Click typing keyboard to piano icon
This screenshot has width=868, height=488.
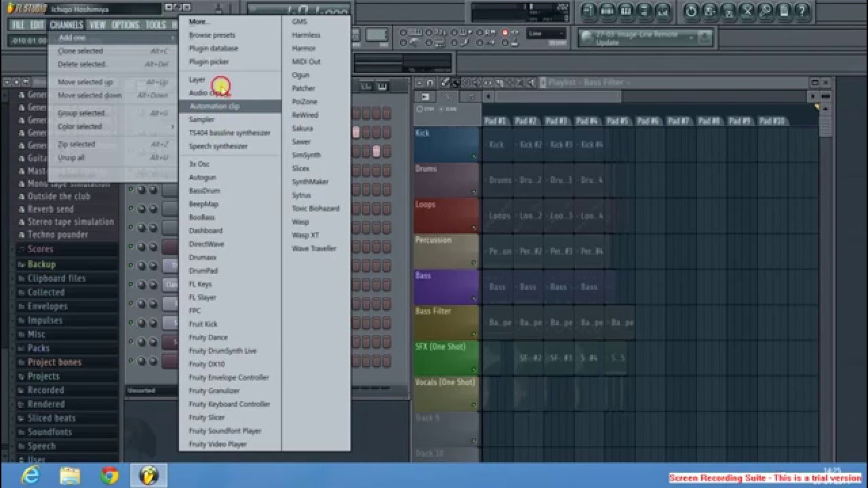pyautogui.click(x=415, y=32)
